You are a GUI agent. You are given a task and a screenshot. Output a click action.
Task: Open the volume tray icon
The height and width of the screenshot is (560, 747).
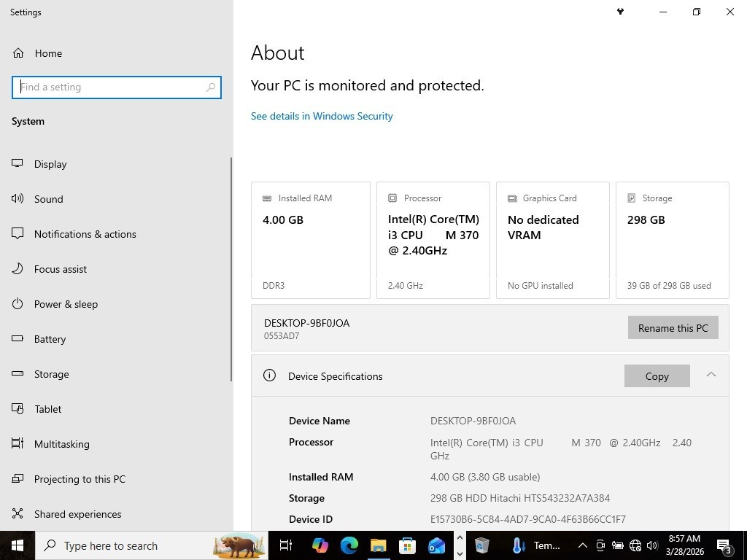(x=652, y=545)
